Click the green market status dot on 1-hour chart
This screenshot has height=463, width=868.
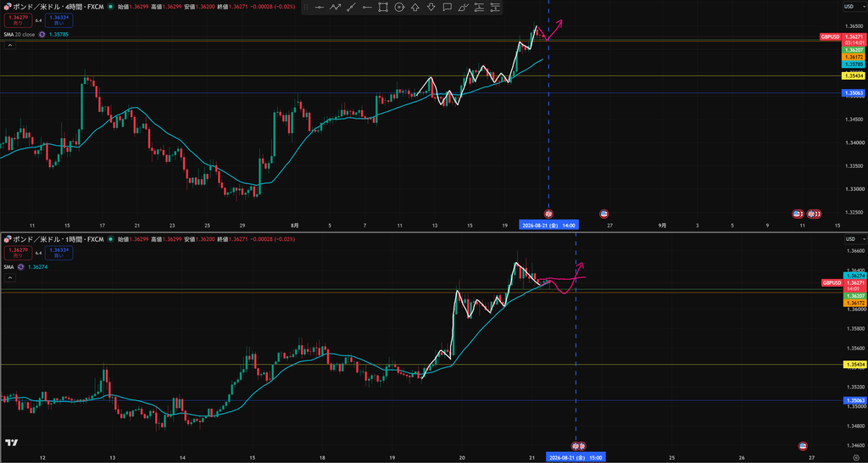112,238
